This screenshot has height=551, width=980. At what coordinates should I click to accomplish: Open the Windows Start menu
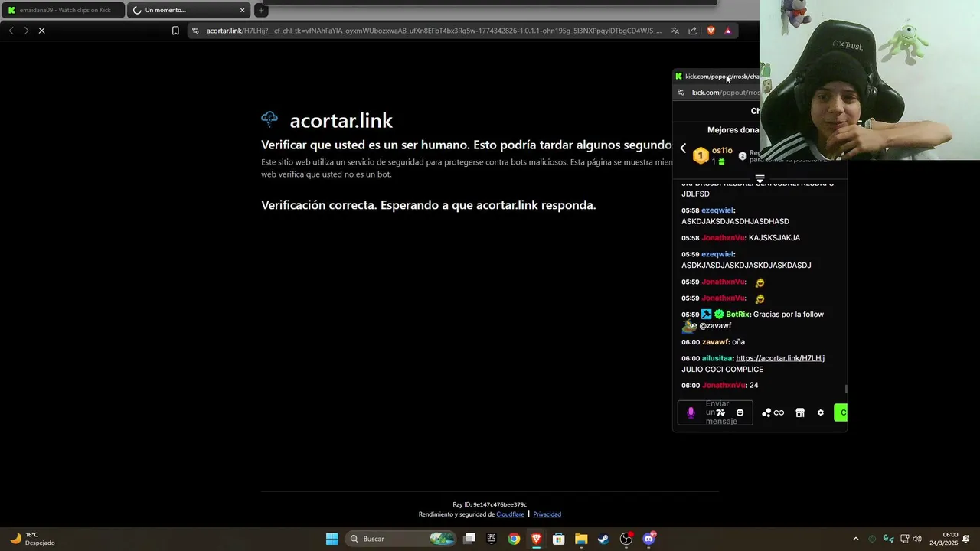pos(332,539)
